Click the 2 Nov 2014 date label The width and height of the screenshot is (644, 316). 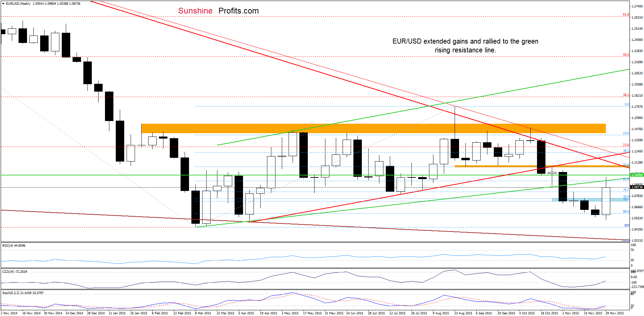point(9,313)
